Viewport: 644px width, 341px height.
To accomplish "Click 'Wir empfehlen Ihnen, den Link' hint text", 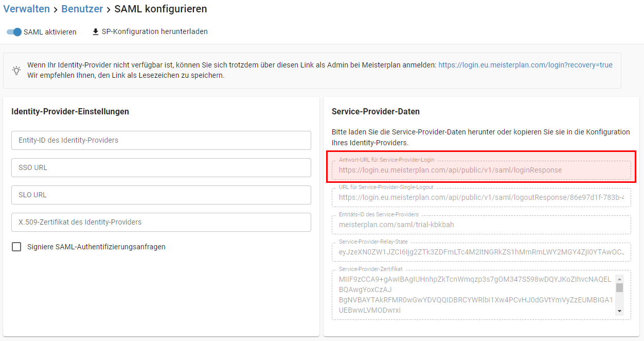I will 126,75.
